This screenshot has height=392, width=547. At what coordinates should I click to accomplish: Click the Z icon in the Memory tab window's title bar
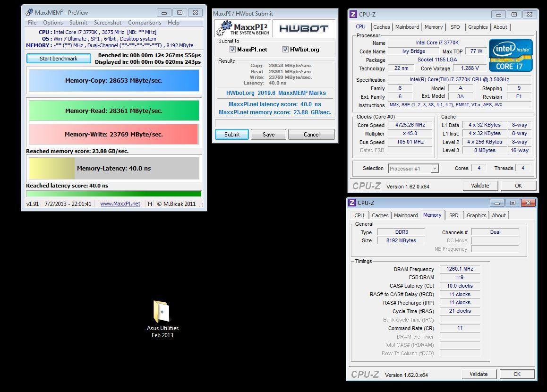352,203
